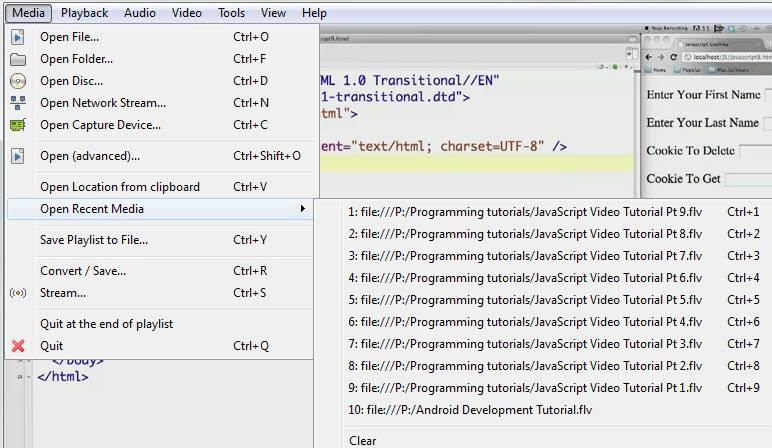Image resolution: width=772 pixels, height=448 pixels.
Task: Click the Open Network Stream icon
Action: point(18,103)
